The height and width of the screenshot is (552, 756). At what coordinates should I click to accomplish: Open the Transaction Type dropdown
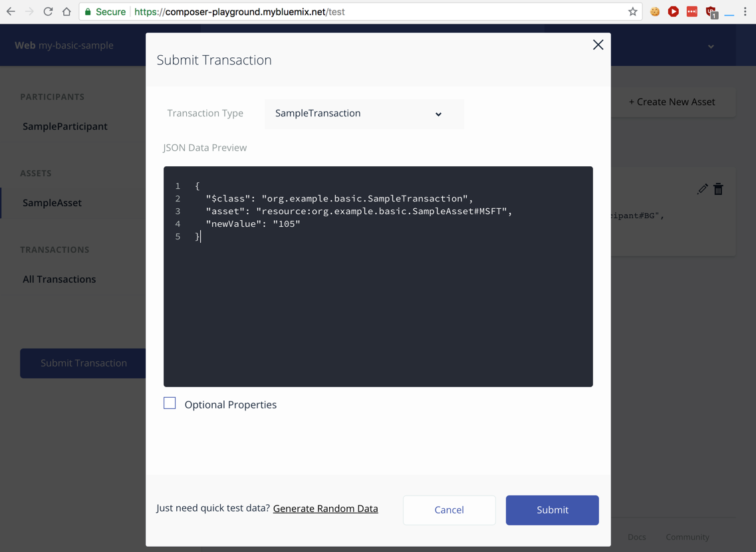[x=364, y=114]
